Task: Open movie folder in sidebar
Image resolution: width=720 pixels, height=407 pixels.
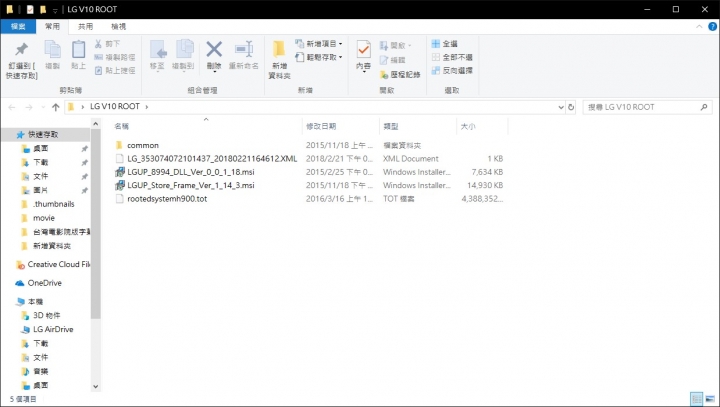Action: click(44, 218)
